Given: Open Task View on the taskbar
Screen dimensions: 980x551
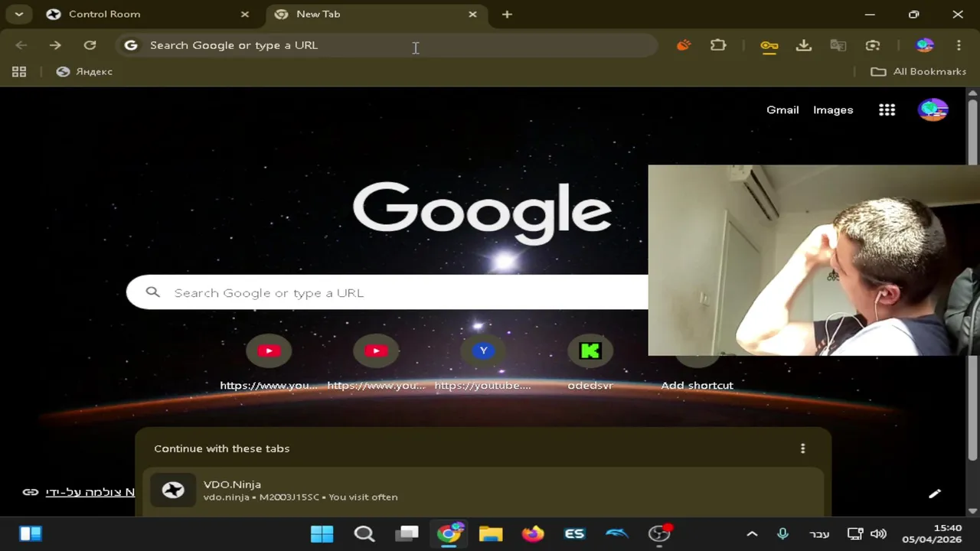Looking at the screenshot, I should tap(407, 533).
